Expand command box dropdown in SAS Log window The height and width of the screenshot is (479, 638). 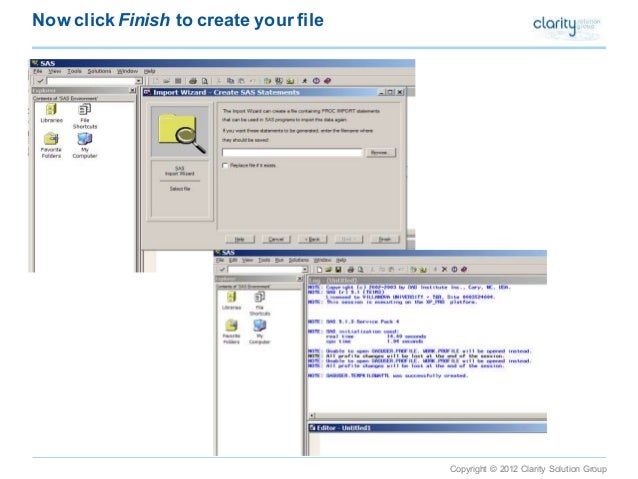point(305,269)
